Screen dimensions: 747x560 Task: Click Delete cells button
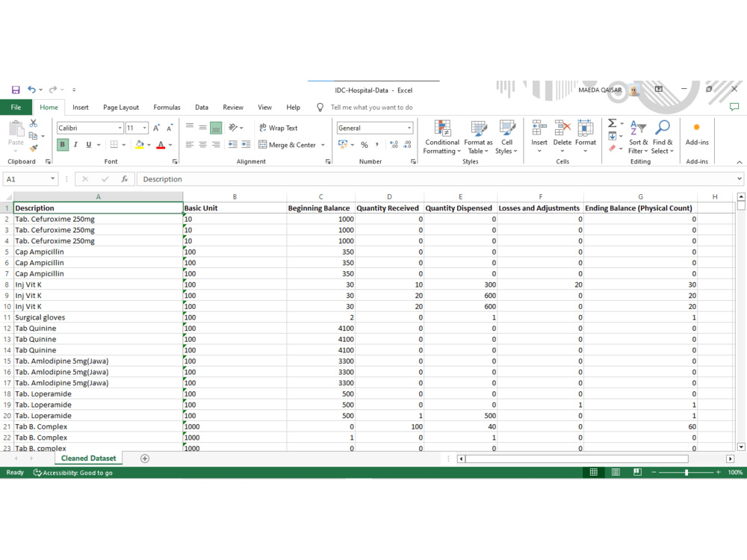click(562, 137)
